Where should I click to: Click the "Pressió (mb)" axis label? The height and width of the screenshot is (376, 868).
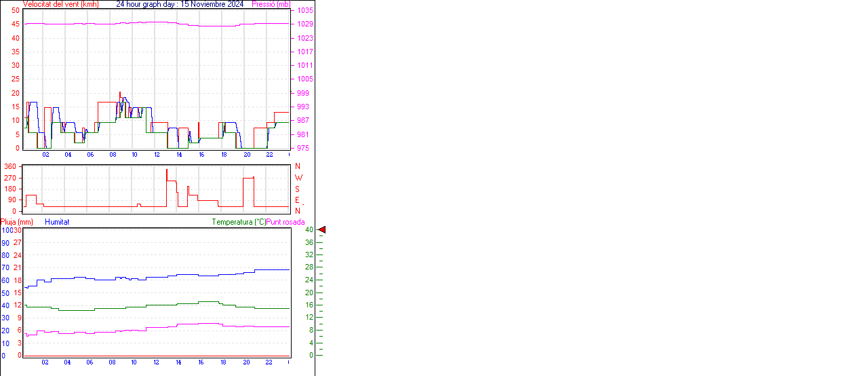click(275, 4)
